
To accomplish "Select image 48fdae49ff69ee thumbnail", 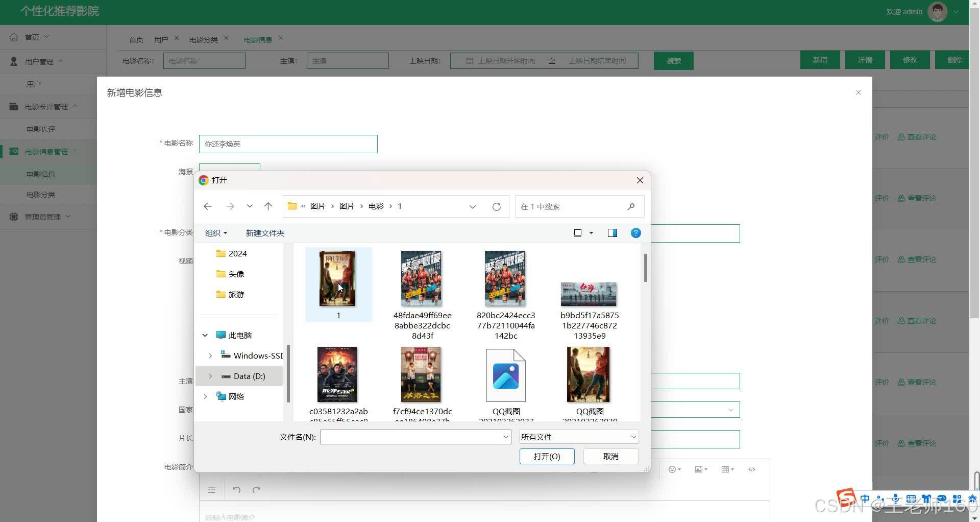I will point(422,278).
